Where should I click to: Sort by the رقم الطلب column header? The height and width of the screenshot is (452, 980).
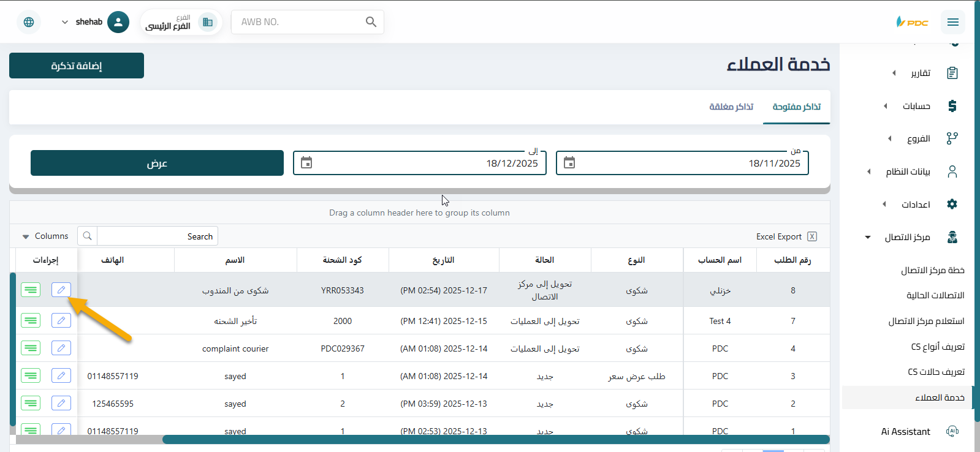pyautogui.click(x=793, y=260)
